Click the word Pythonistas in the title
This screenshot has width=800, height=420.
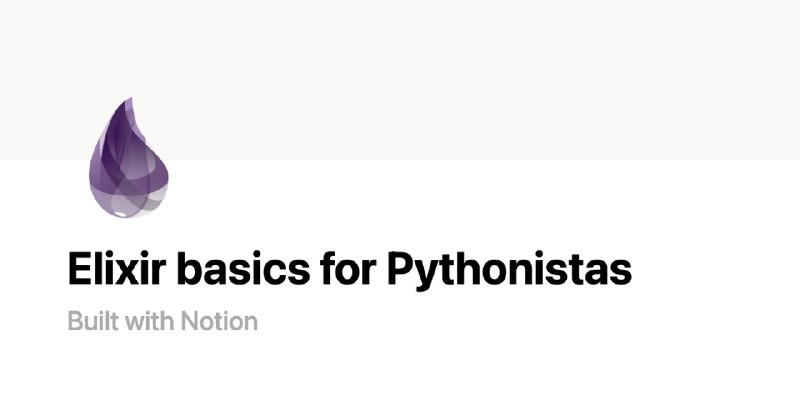[x=509, y=270]
